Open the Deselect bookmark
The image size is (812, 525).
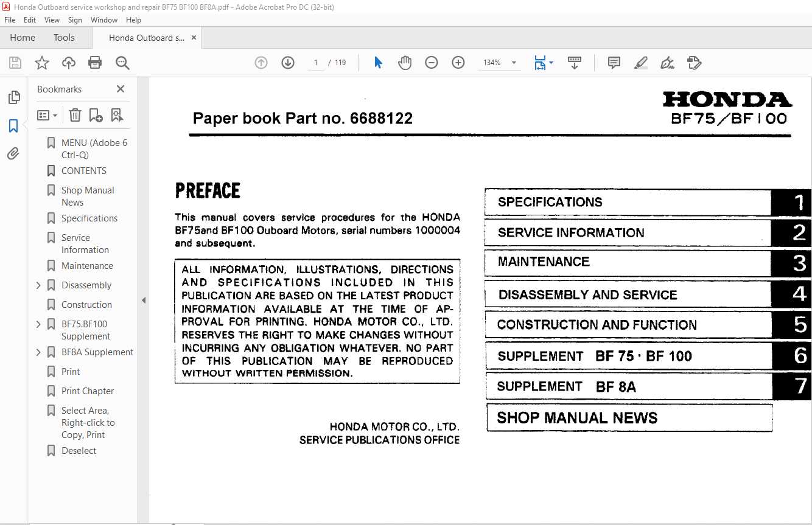coord(79,451)
